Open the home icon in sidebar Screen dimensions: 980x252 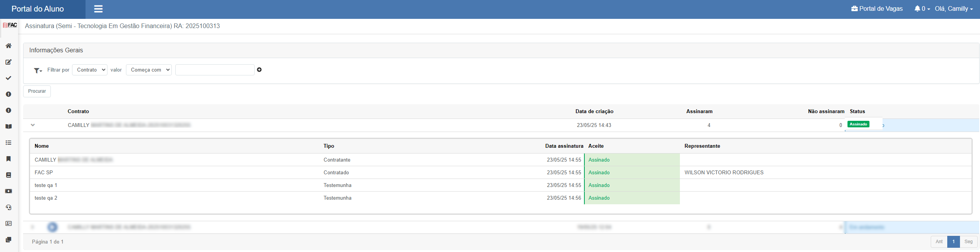tap(8, 46)
